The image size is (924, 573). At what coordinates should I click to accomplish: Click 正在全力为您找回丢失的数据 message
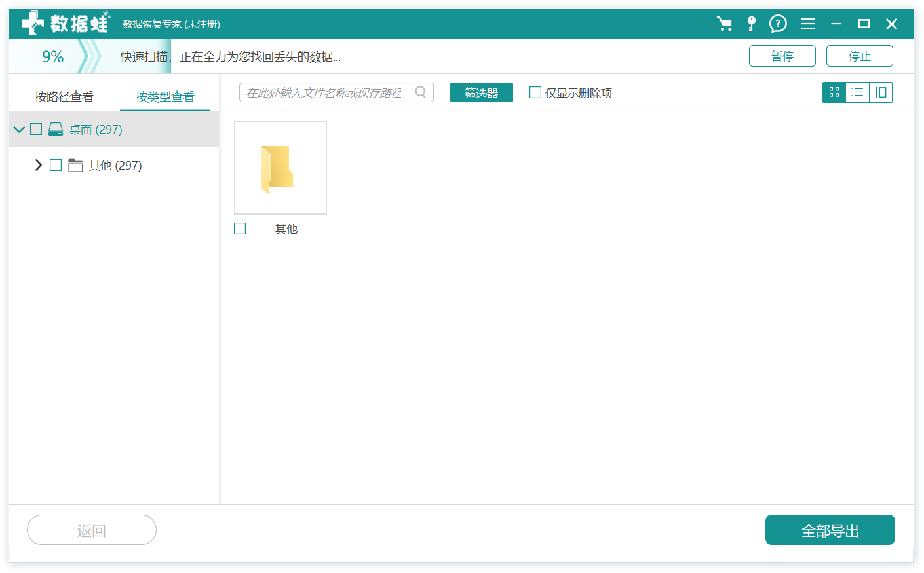click(x=260, y=57)
